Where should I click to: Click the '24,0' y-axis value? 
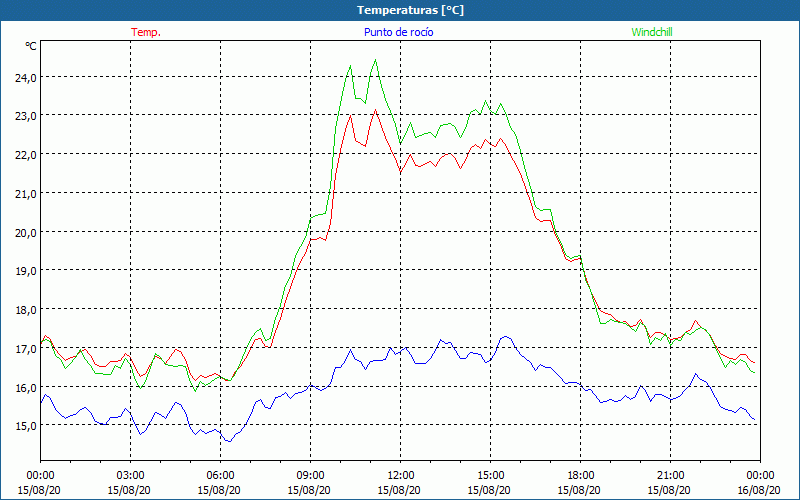pyautogui.click(x=27, y=78)
